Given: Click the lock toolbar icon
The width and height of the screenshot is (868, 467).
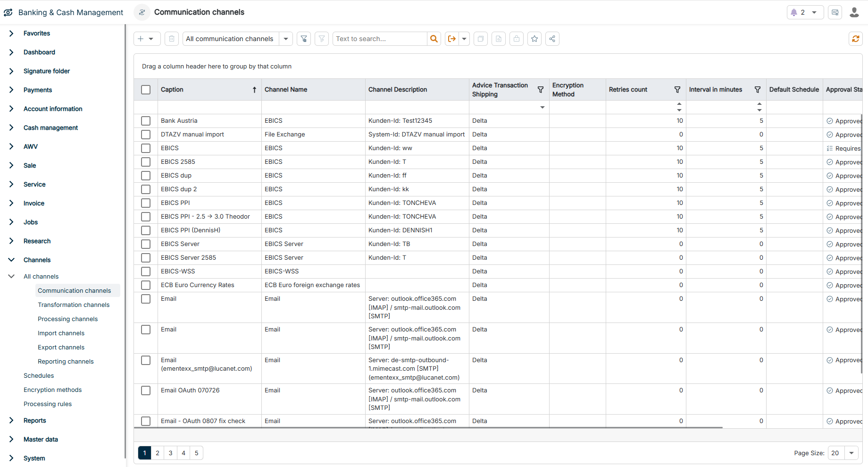Looking at the screenshot, I should pyautogui.click(x=517, y=39).
